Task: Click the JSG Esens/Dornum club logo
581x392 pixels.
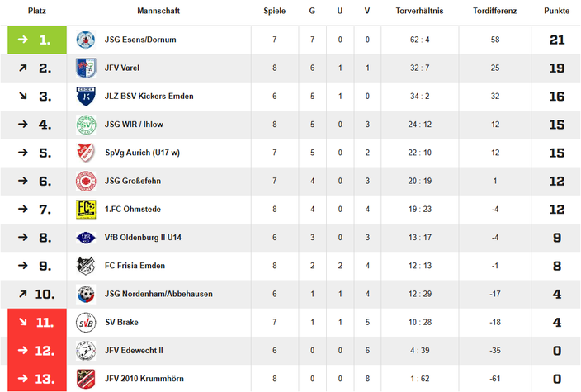Action: pos(86,40)
